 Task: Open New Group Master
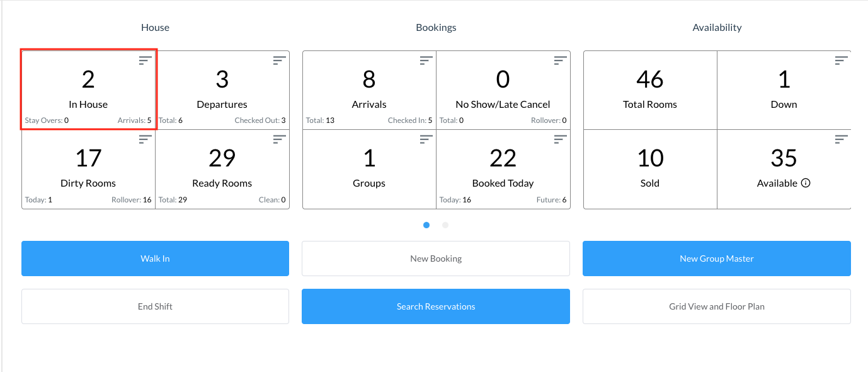click(716, 258)
